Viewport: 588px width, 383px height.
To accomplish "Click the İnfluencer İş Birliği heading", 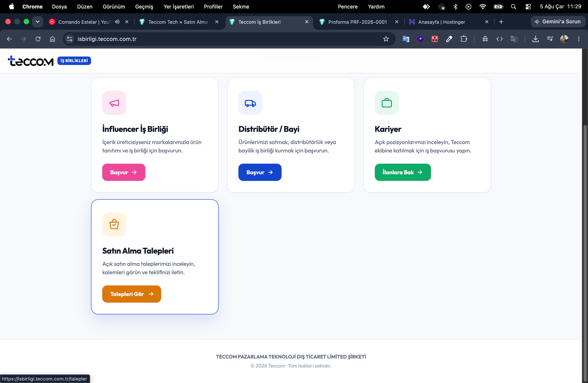I will [135, 129].
